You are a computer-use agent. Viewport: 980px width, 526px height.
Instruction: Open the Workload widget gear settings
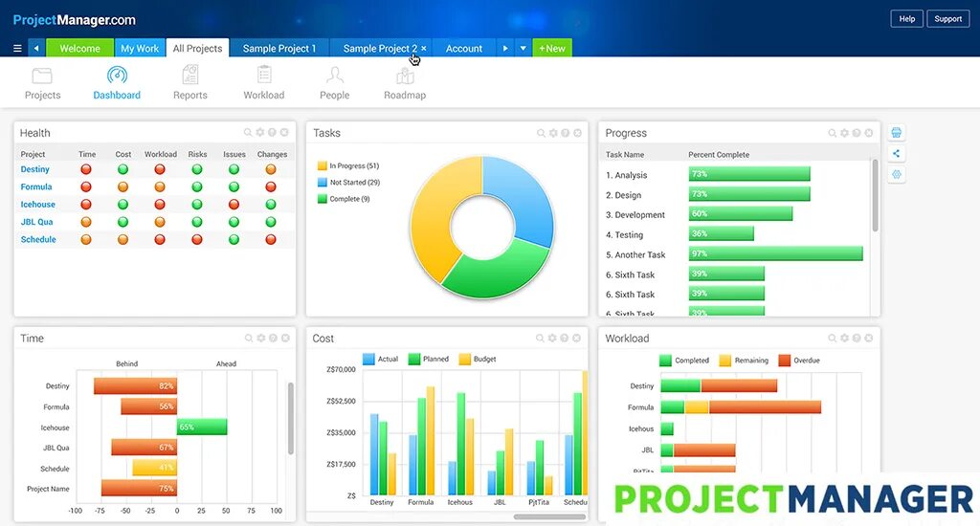pos(844,338)
